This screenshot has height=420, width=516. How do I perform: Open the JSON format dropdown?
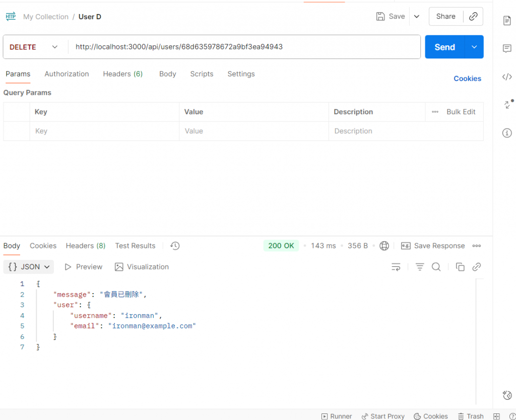tap(29, 267)
